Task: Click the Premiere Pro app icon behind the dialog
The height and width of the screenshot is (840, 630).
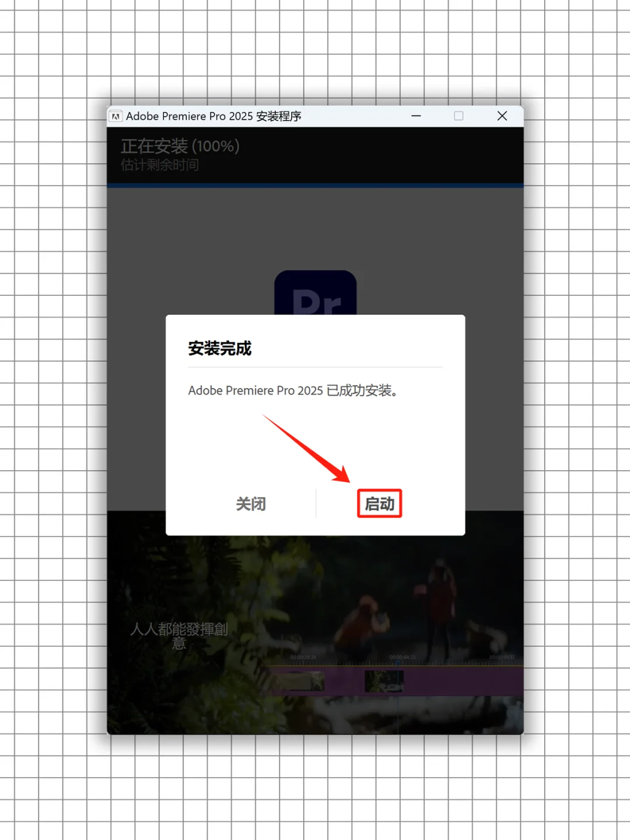Action: [315, 292]
